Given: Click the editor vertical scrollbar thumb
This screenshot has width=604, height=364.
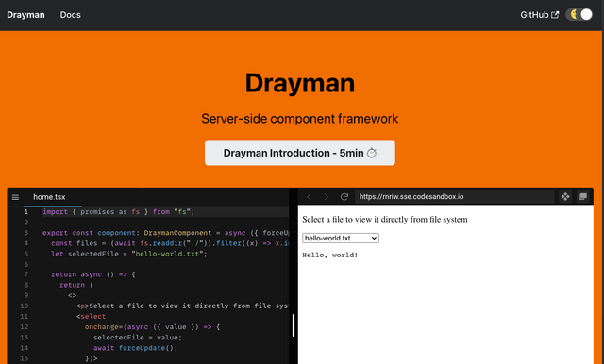Looking at the screenshot, I should point(294,325).
